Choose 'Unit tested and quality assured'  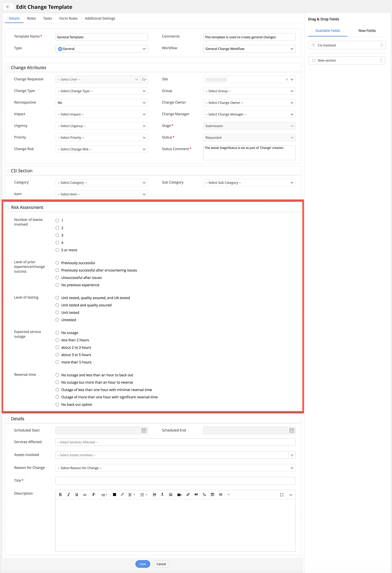[x=57, y=305]
